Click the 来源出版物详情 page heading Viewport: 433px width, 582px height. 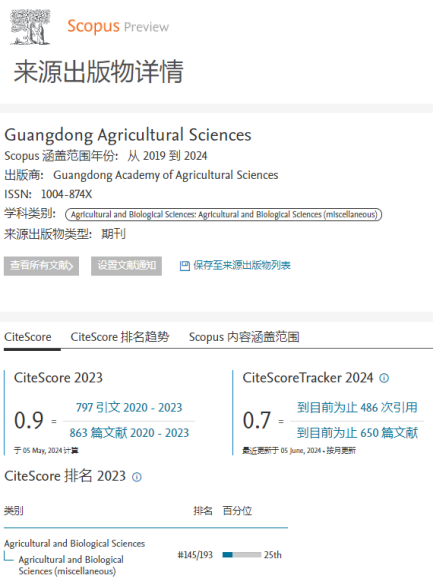(x=98, y=71)
